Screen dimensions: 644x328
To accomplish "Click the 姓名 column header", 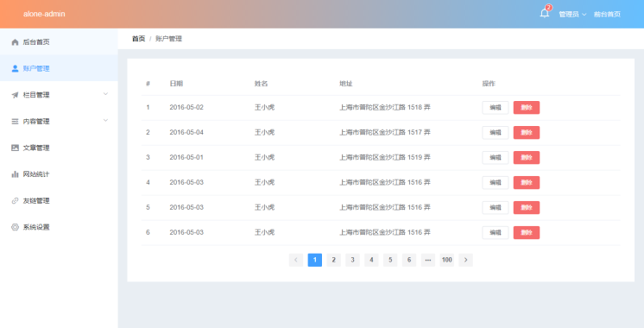I will [x=261, y=84].
